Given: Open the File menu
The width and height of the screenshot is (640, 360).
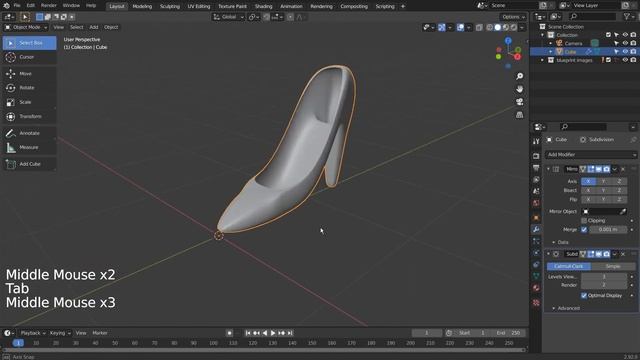Looking at the screenshot, I should [x=17, y=6].
